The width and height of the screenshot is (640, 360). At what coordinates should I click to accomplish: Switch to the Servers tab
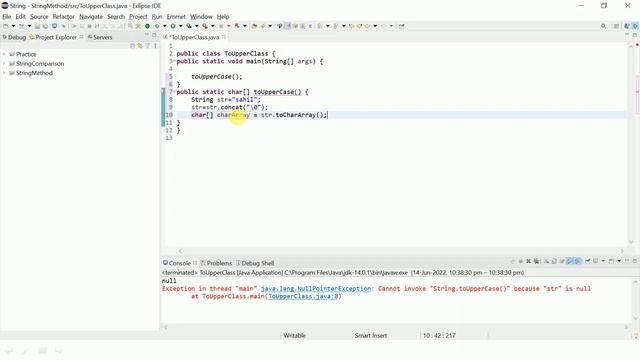pos(100,37)
